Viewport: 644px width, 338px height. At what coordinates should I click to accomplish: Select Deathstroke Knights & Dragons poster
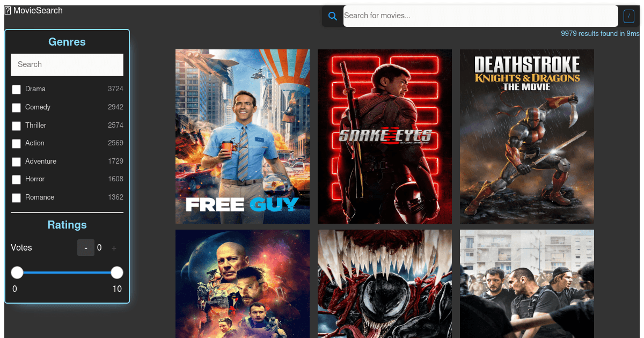(527, 136)
